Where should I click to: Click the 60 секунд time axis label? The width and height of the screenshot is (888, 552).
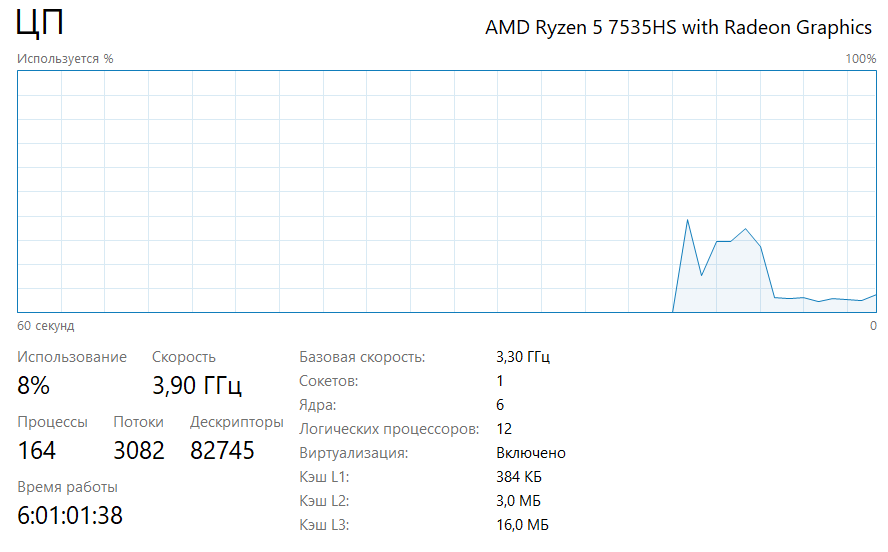[x=45, y=326]
